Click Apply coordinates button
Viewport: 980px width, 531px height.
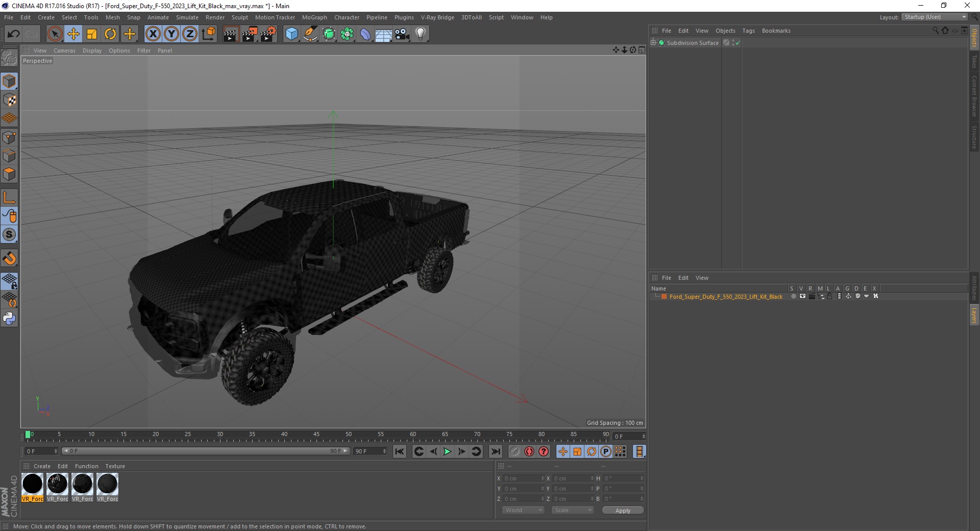pos(623,511)
